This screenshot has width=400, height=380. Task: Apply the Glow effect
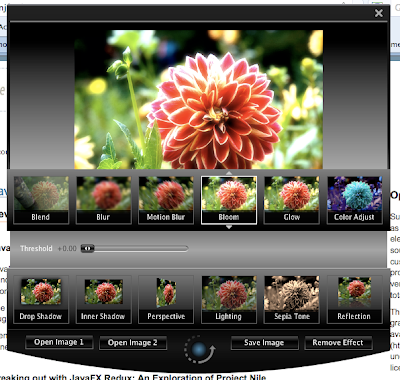pos(292,200)
